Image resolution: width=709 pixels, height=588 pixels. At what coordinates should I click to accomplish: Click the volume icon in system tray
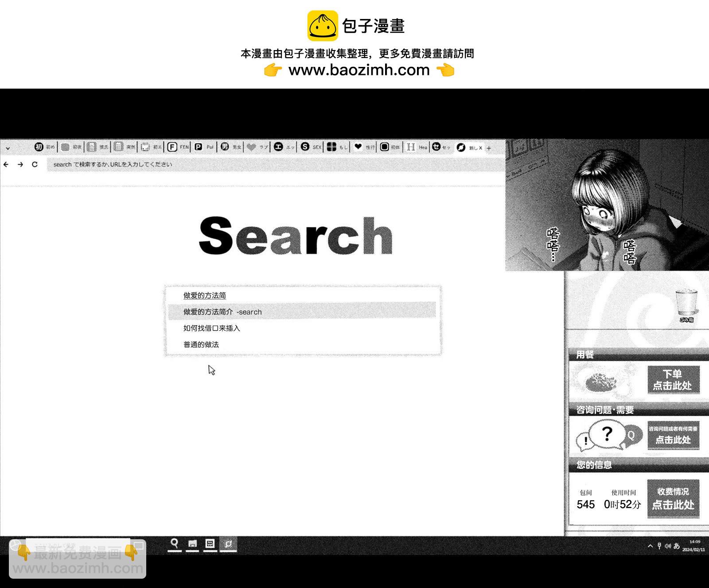(668, 546)
